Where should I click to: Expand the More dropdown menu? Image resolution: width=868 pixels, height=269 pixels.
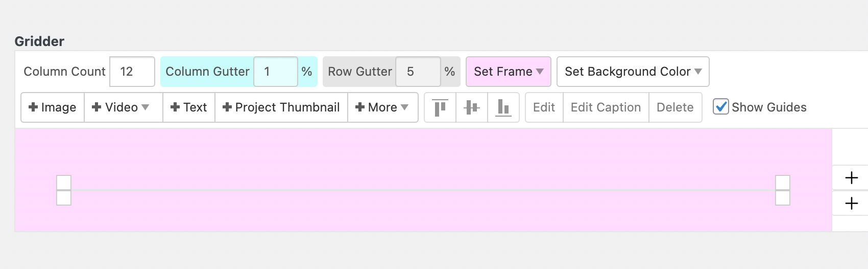pos(382,107)
